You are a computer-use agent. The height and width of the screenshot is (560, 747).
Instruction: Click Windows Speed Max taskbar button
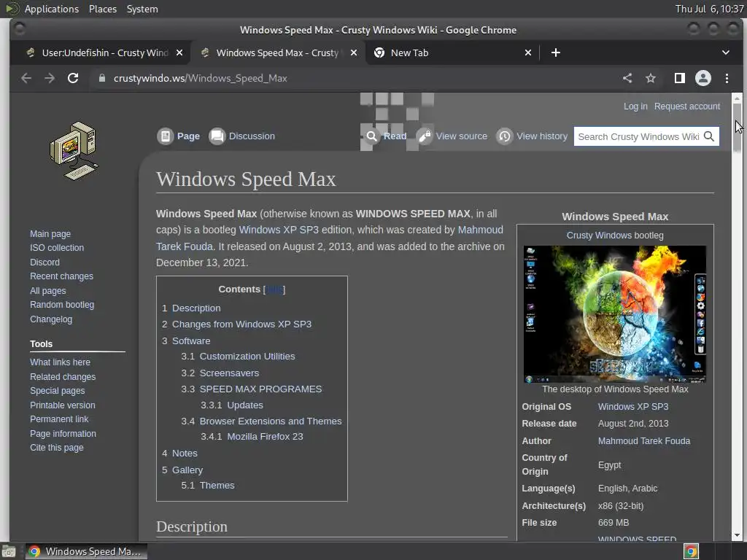[x=86, y=551]
